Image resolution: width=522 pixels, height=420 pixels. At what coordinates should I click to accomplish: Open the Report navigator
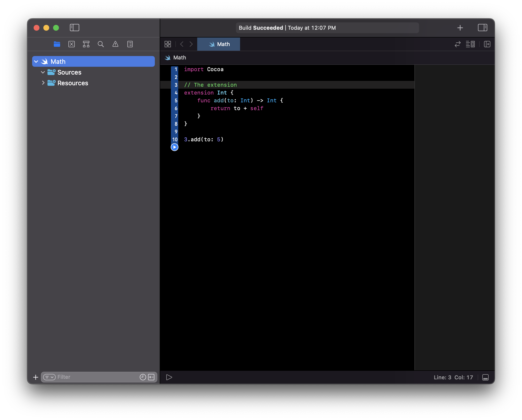point(130,44)
